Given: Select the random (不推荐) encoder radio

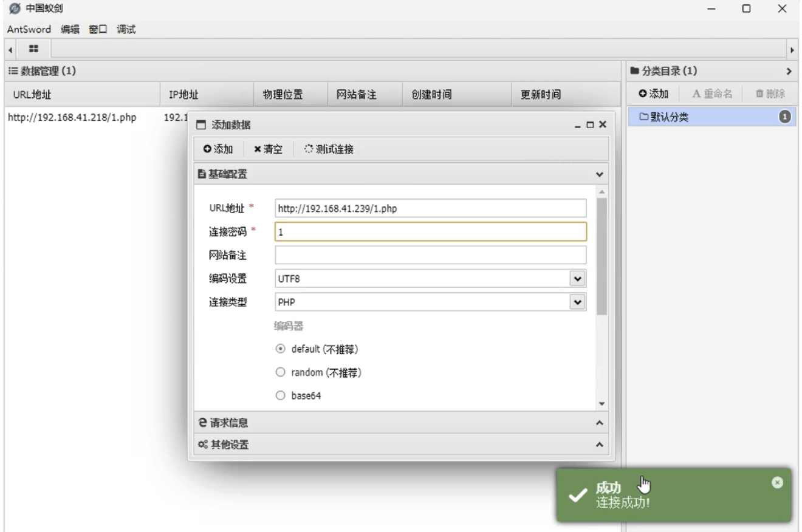Looking at the screenshot, I should click(279, 372).
